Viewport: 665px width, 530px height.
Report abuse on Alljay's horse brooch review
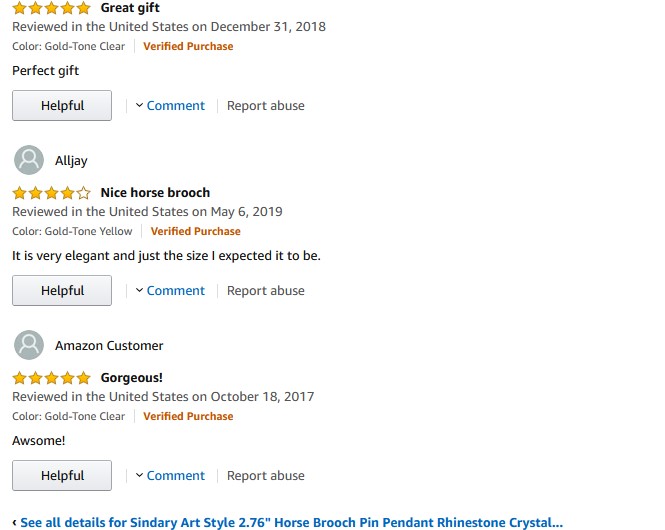point(266,291)
